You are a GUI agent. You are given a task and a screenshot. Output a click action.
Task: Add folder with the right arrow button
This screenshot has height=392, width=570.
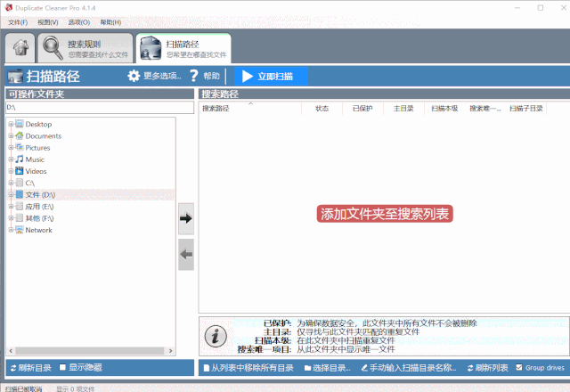pos(186,218)
